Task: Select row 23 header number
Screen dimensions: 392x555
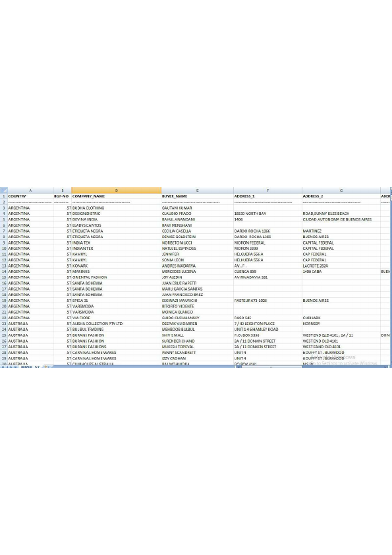Action: [3, 324]
